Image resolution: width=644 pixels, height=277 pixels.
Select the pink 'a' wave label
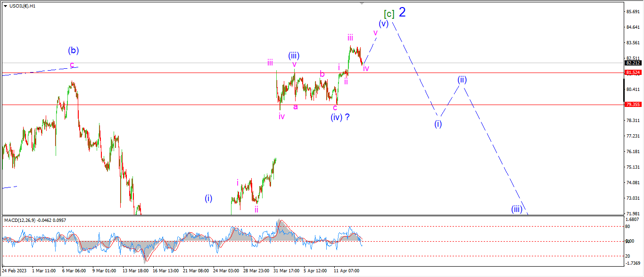[296, 107]
